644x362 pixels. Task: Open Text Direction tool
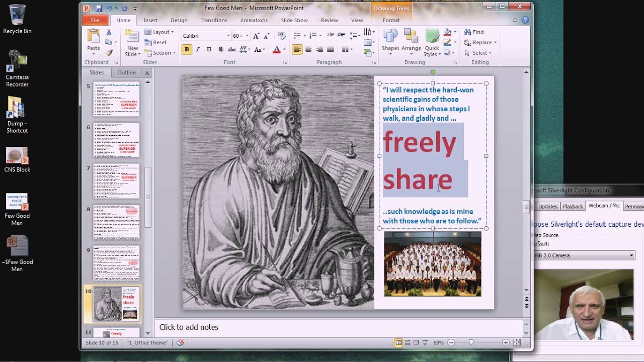[x=369, y=33]
